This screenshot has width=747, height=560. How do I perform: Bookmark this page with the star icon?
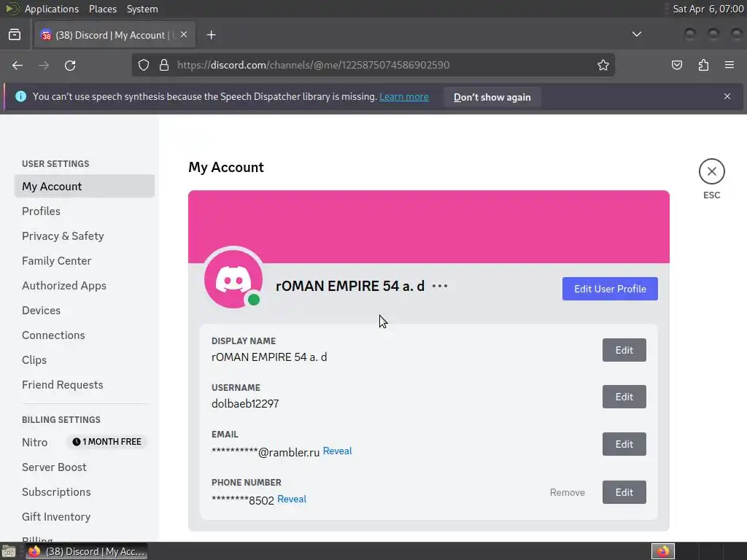603,65
